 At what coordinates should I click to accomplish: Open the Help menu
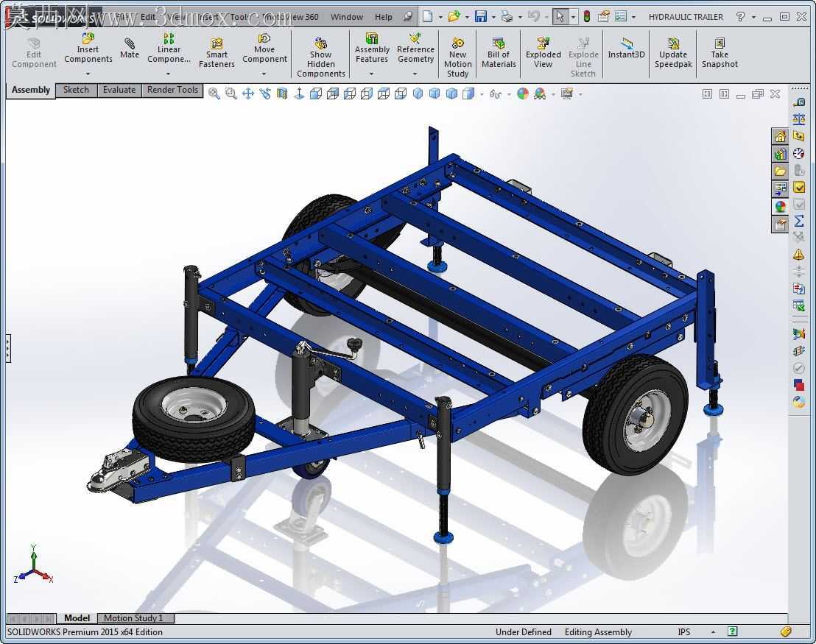(384, 17)
